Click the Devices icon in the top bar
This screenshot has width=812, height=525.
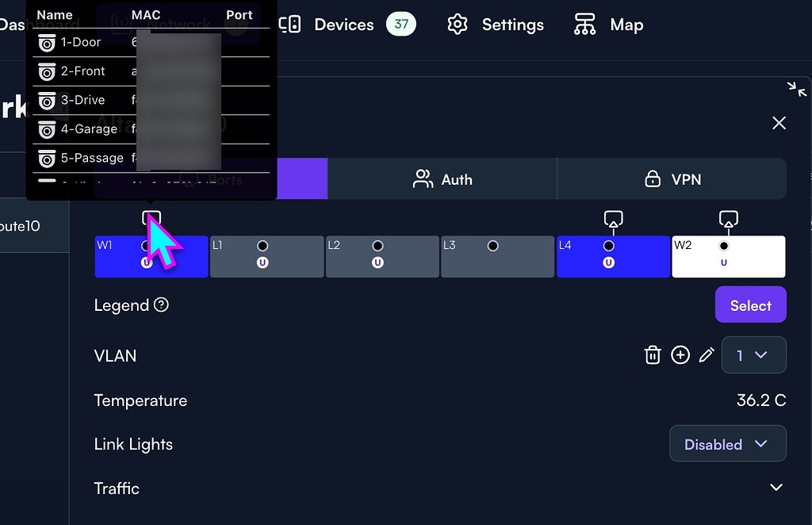pyautogui.click(x=289, y=24)
